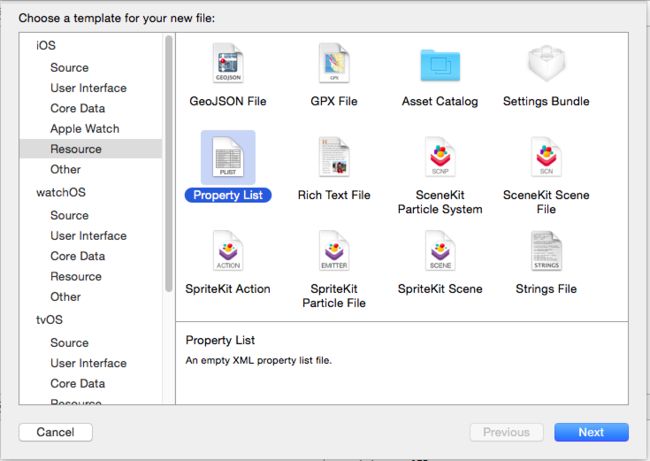Choose User Interface under tvOS
This screenshot has height=461, width=650.
[x=88, y=363]
